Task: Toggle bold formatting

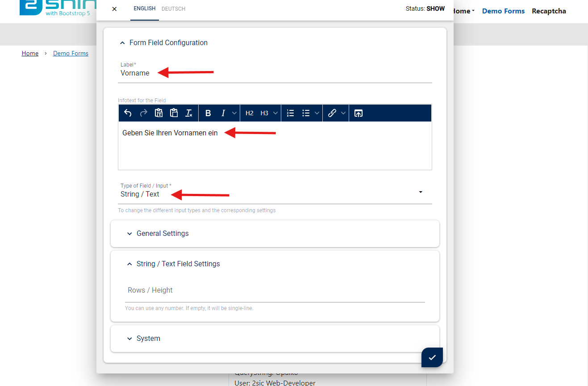Action: point(208,113)
